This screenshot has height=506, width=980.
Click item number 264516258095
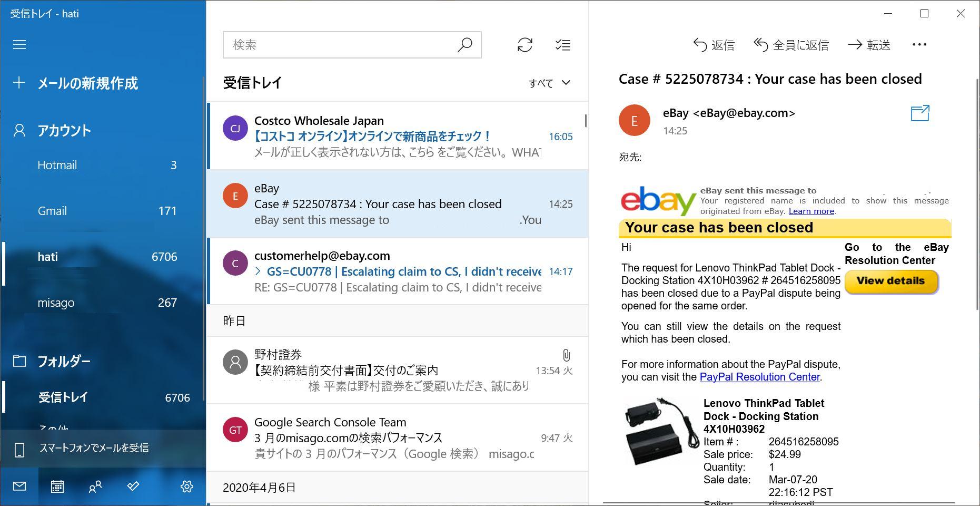pos(804,442)
